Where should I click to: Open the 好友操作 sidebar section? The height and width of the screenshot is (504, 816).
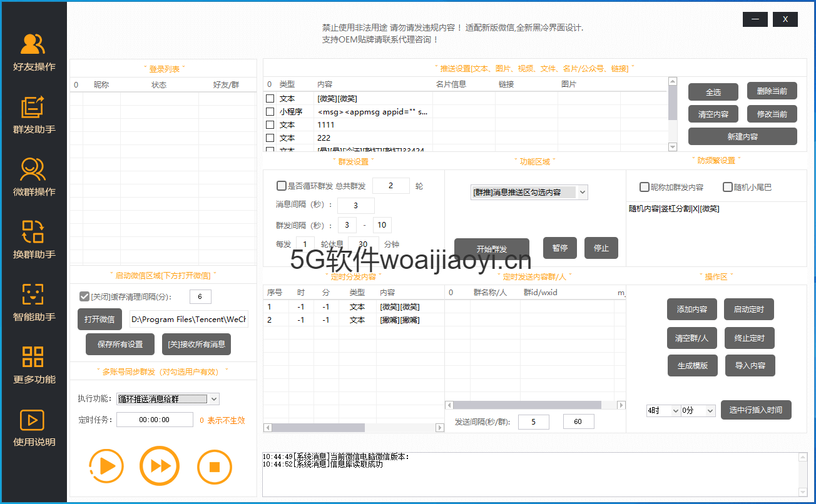pos(34,52)
